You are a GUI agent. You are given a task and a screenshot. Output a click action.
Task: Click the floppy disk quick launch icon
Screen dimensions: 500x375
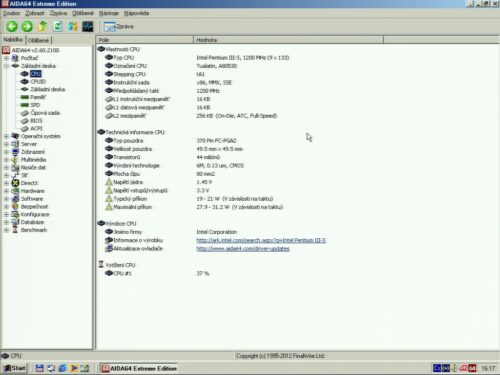click(40, 368)
